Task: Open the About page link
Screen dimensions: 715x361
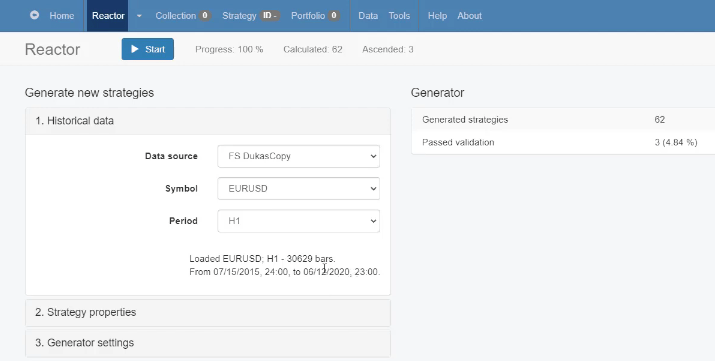Action: (469, 15)
